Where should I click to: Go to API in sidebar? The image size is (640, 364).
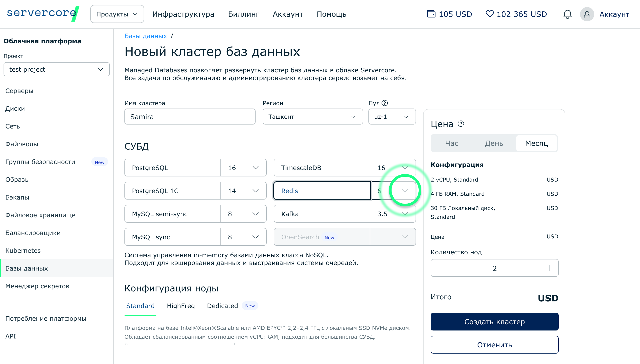click(10, 336)
